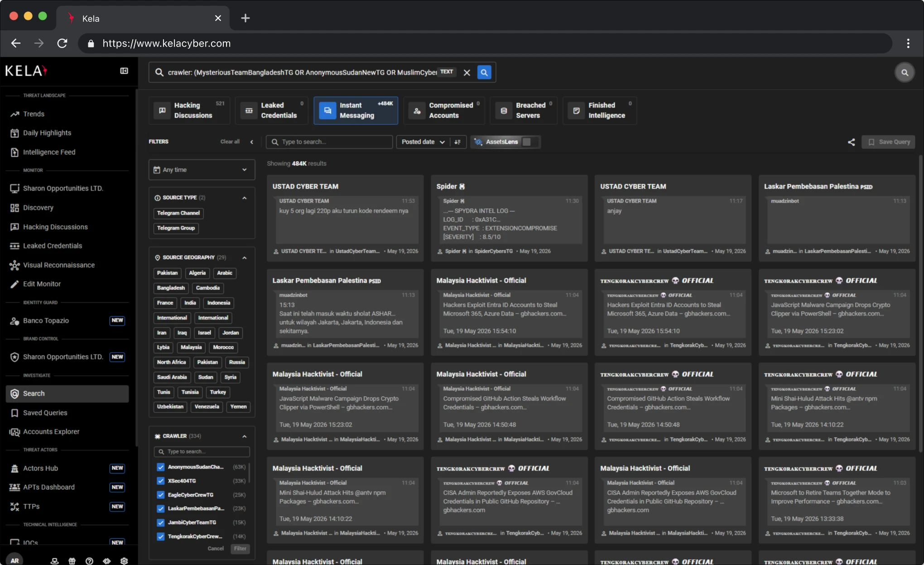The width and height of the screenshot is (924, 565).
Task: Switch to Compromised Accounts tab
Action: coord(444,110)
